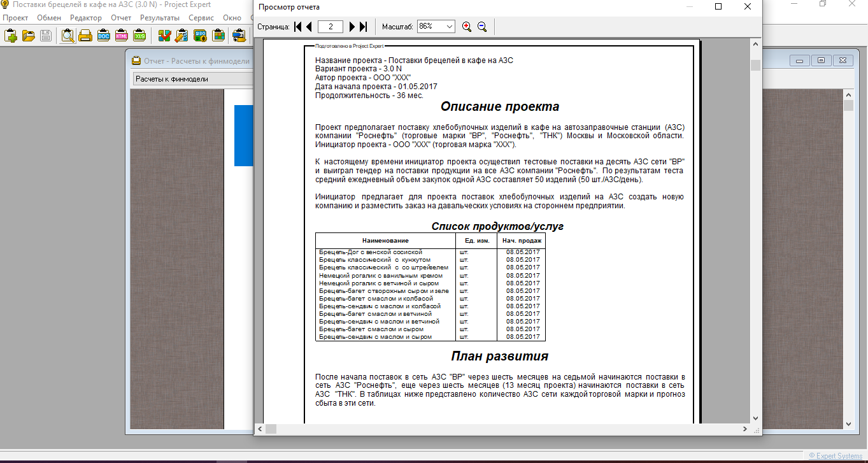Click the grayed floppy disk save icon
The image size is (868, 463).
46,36
